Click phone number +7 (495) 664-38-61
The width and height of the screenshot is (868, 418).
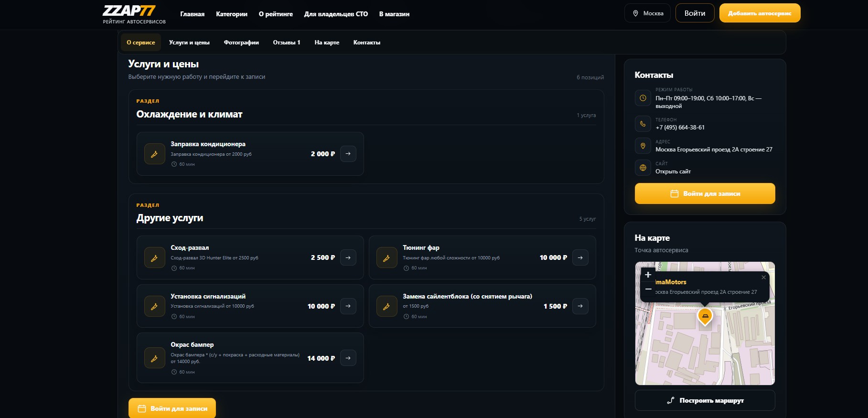pyautogui.click(x=680, y=128)
